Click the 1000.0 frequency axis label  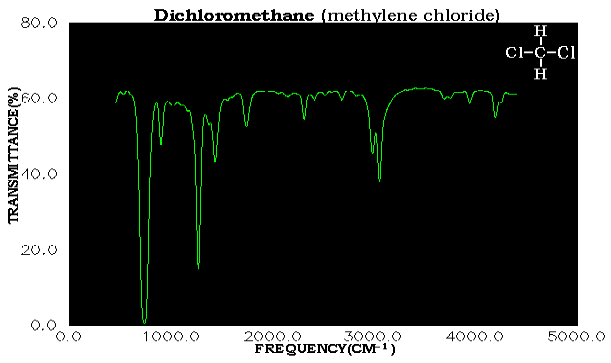pyautogui.click(x=171, y=336)
